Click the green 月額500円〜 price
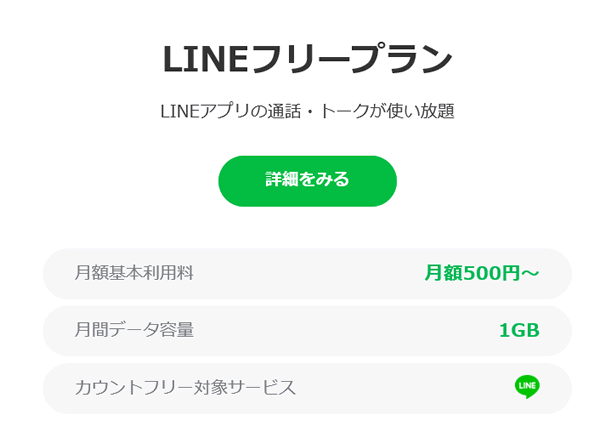600x444 pixels. pos(482,273)
